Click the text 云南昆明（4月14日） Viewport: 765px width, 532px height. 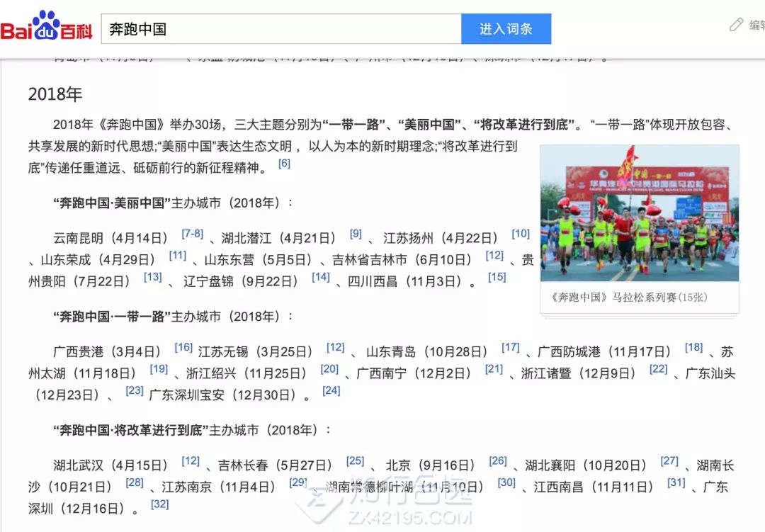click(x=110, y=238)
